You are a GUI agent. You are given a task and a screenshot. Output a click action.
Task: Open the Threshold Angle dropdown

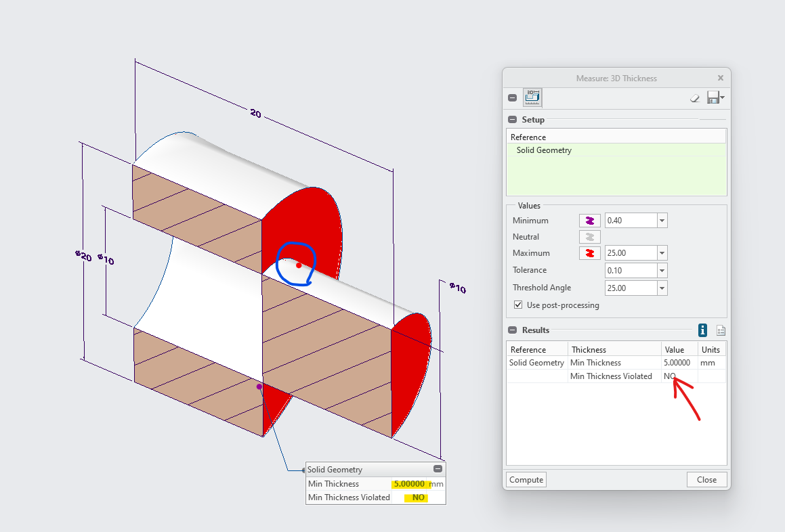point(662,288)
